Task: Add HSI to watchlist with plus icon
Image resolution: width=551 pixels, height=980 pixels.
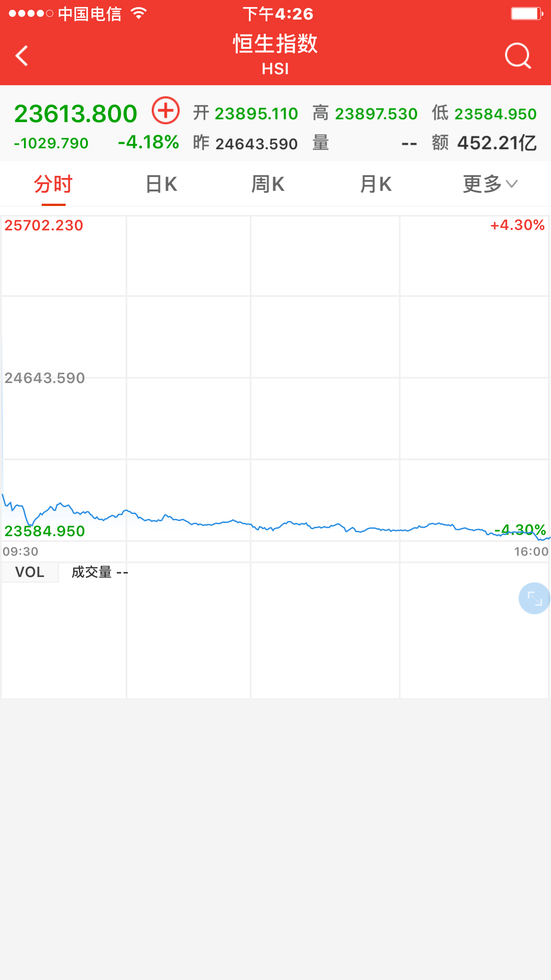Action: [165, 111]
